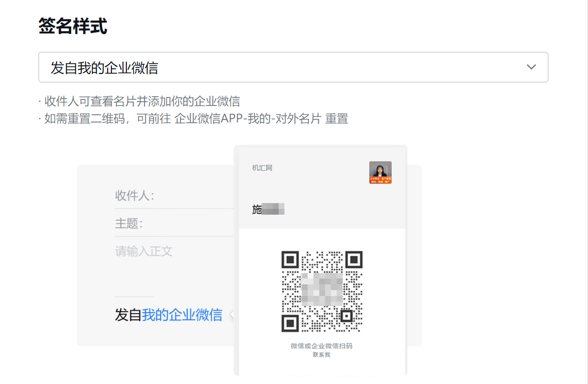Image resolution: width=588 pixels, height=384 pixels.
Task: Click the 收件人 field in the preview
Action: click(x=174, y=196)
